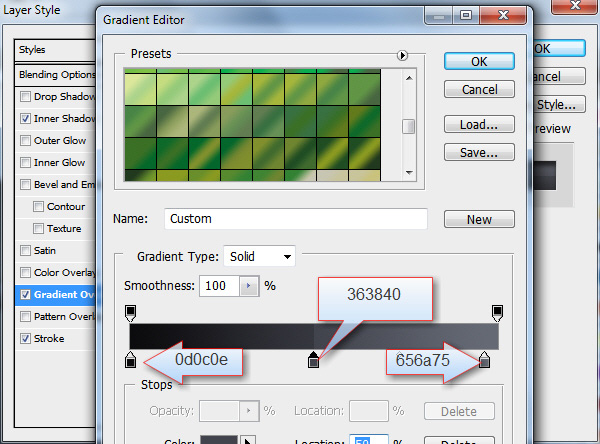Toggle Satin checkbox in Layer Style
The width and height of the screenshot is (600, 444).
coord(25,251)
